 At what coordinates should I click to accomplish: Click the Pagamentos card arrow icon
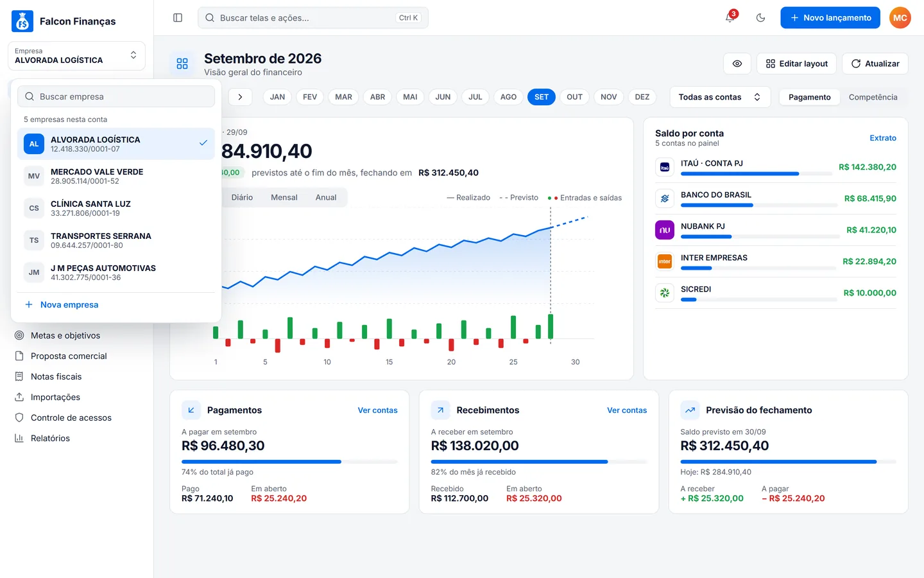tap(191, 410)
